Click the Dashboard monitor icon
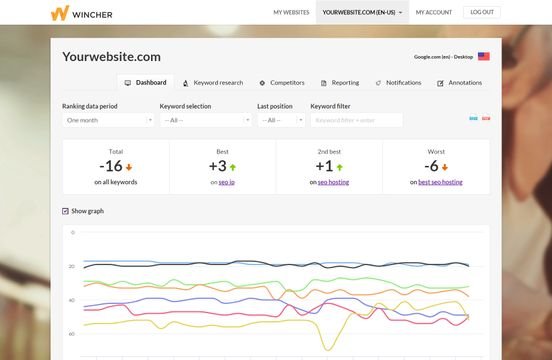Screen dimensions: 552x360 click(x=128, y=83)
